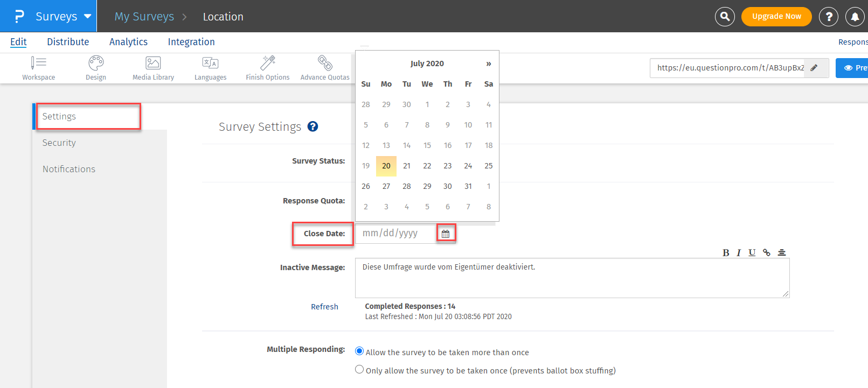Viewport: 868px width, 388px height.
Task: Click the Close Date input field
Action: click(396, 234)
